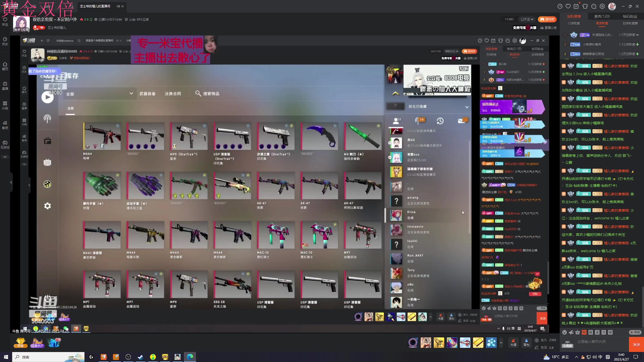The image size is (644, 362).
Task: Click the calendar check-in icon in header
Action: [576, 6]
